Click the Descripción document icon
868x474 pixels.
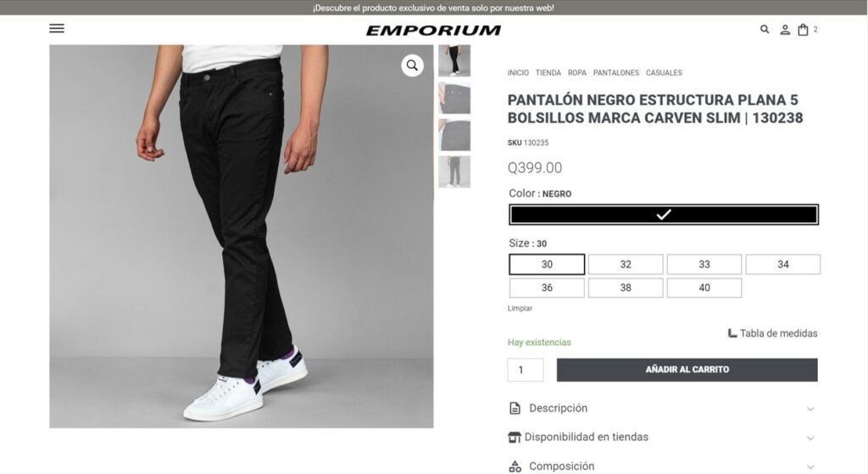click(515, 409)
